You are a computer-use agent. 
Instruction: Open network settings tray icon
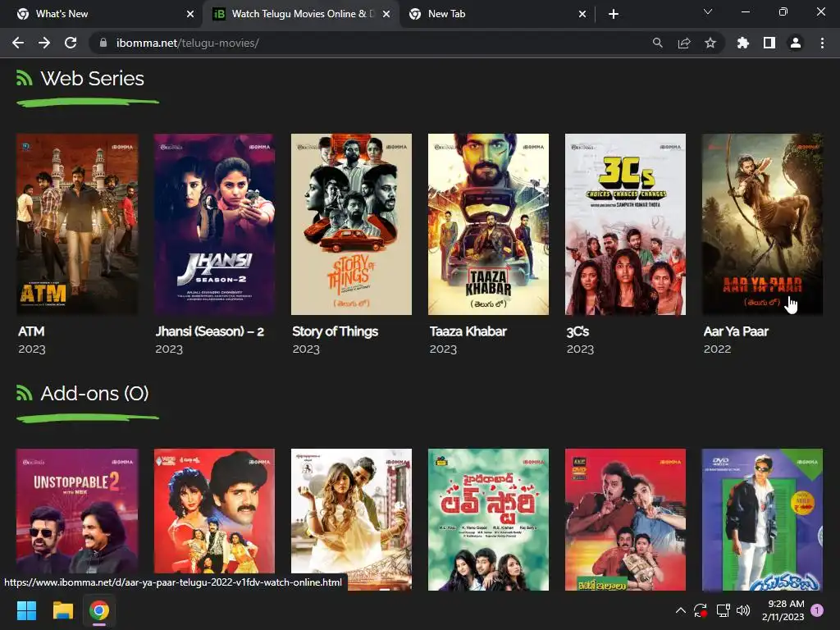click(x=724, y=610)
